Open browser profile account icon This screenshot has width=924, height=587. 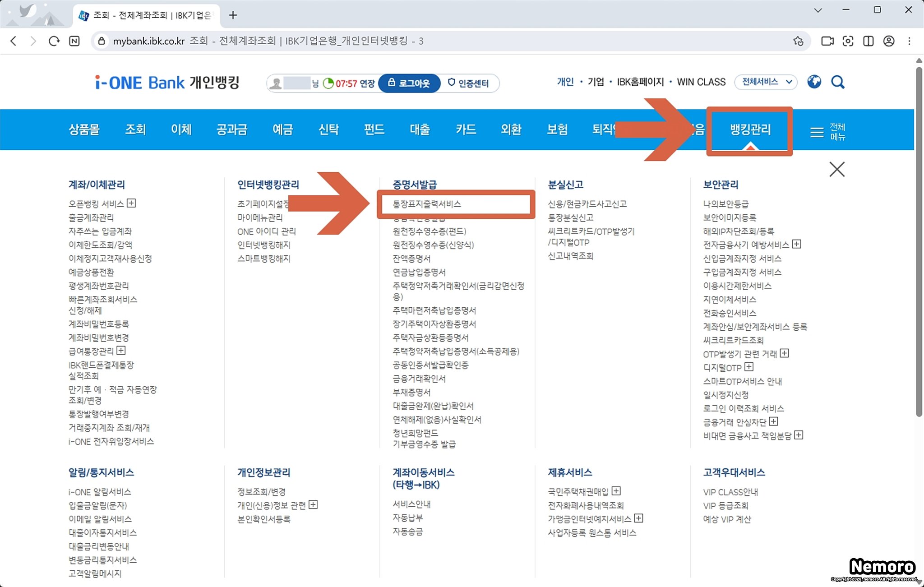click(x=889, y=41)
